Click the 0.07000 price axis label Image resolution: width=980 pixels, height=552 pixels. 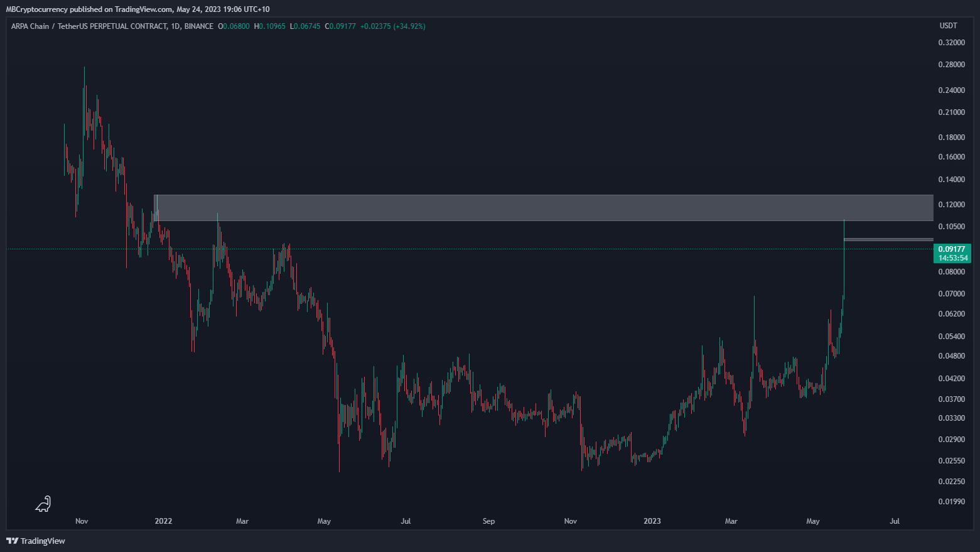[x=952, y=294]
